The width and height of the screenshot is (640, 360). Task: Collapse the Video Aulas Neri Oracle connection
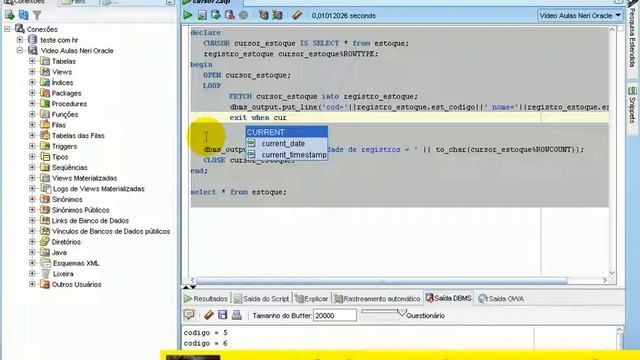[20, 51]
